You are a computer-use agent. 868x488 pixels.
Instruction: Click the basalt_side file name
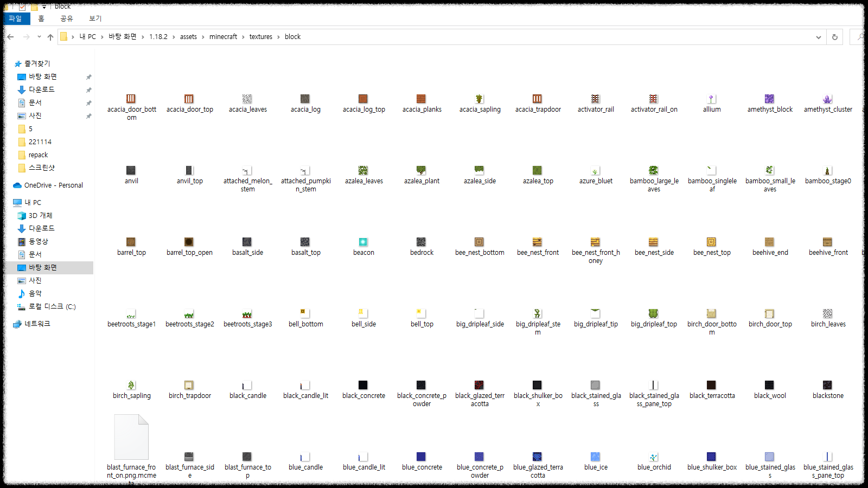pos(247,253)
